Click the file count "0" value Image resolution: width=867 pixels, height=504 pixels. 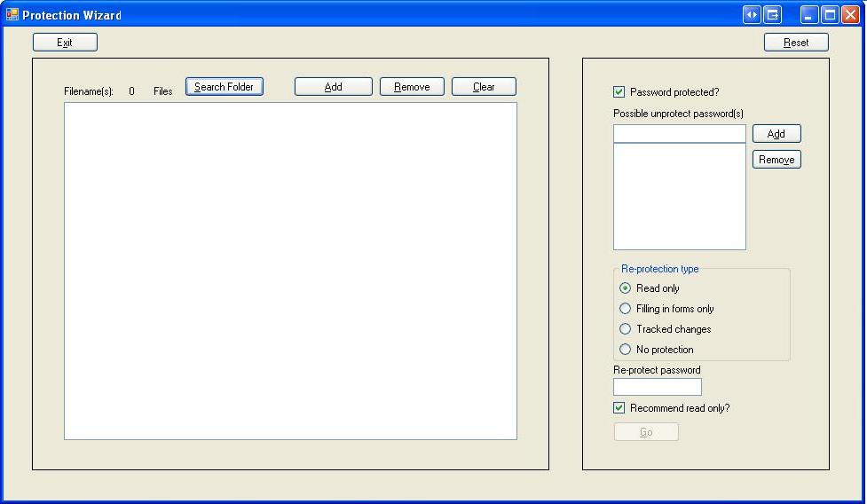click(131, 91)
